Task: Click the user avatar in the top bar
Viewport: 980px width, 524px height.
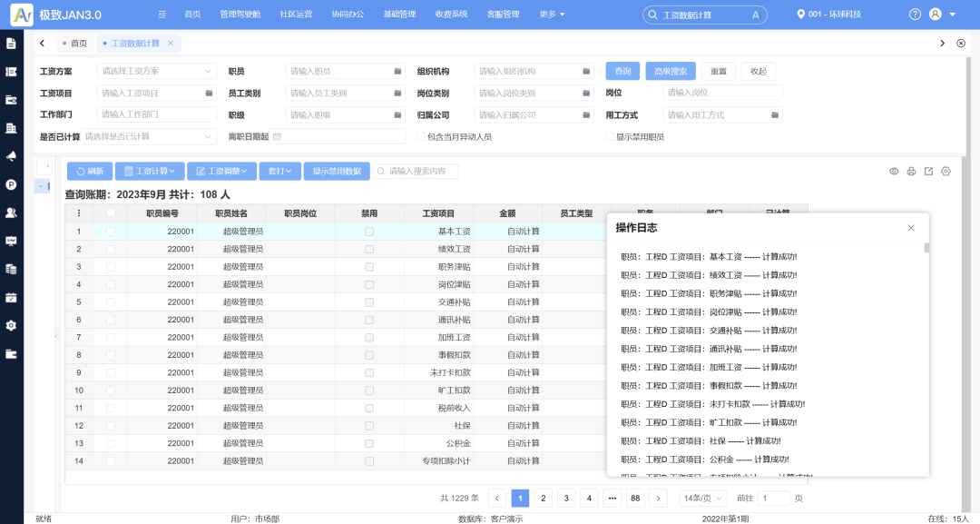Action: pos(936,14)
